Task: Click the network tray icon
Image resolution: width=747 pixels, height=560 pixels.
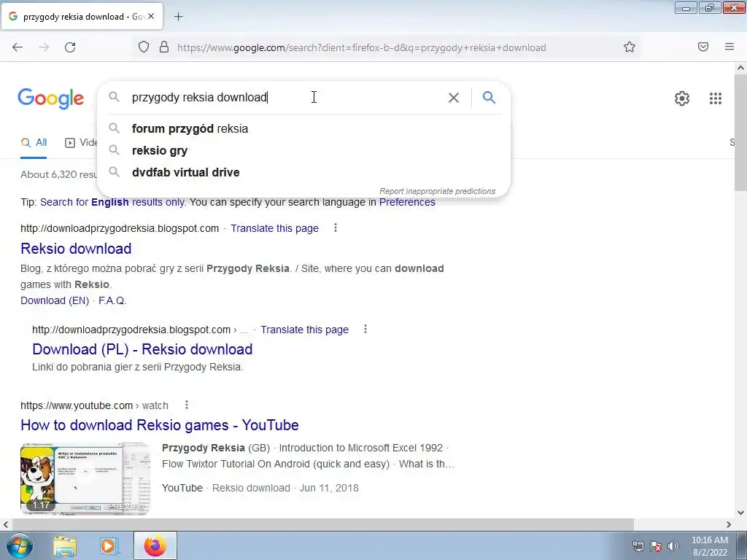Action: pos(638,546)
